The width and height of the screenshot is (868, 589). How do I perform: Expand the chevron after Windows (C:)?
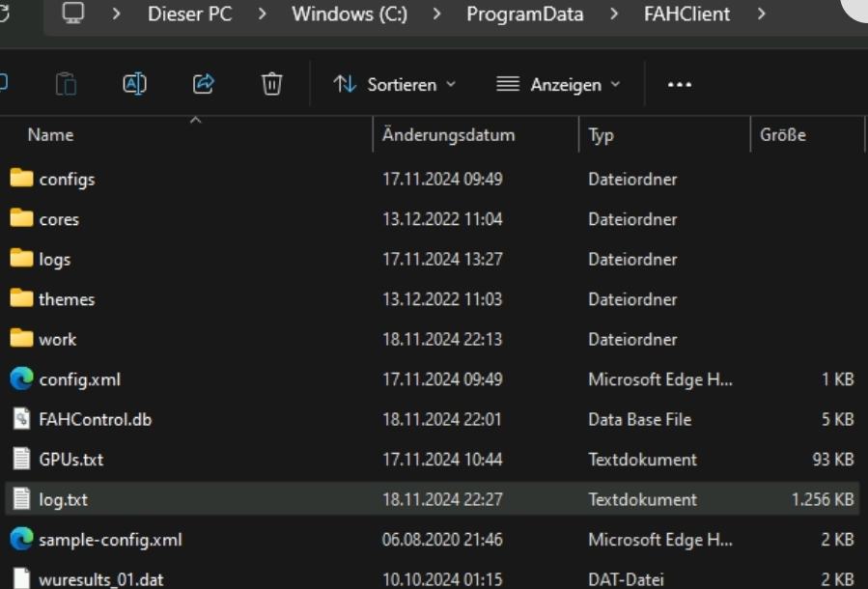tap(436, 14)
